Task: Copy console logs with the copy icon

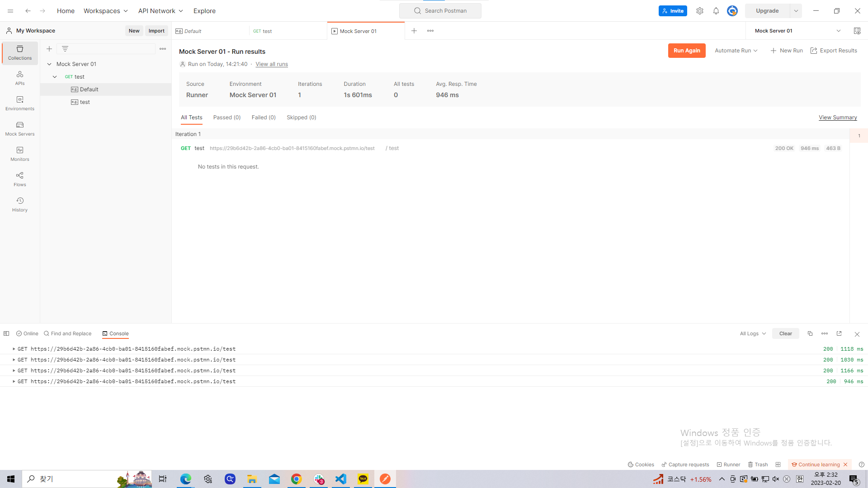Action: (810, 333)
